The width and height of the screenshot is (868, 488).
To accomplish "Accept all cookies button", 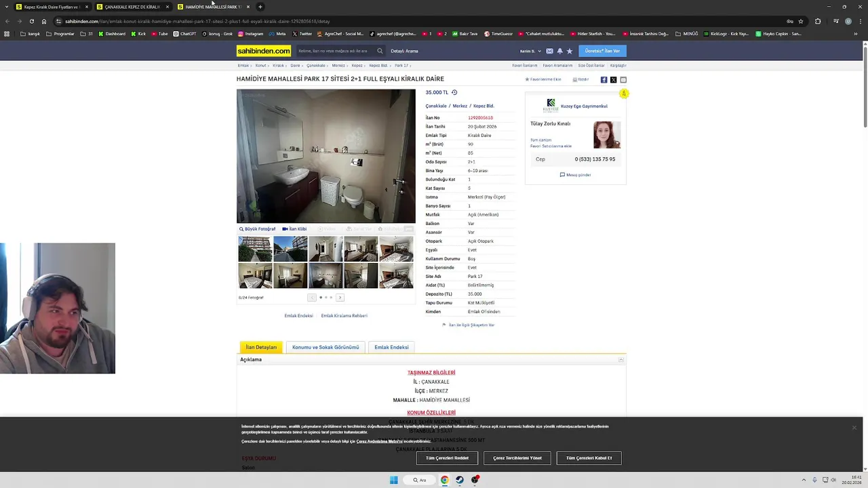I will click(x=589, y=458).
